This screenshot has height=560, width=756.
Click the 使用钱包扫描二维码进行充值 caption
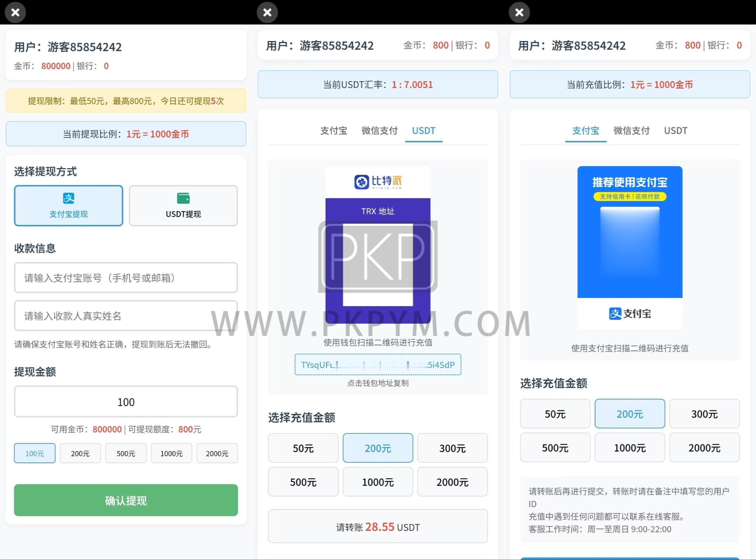378,342
